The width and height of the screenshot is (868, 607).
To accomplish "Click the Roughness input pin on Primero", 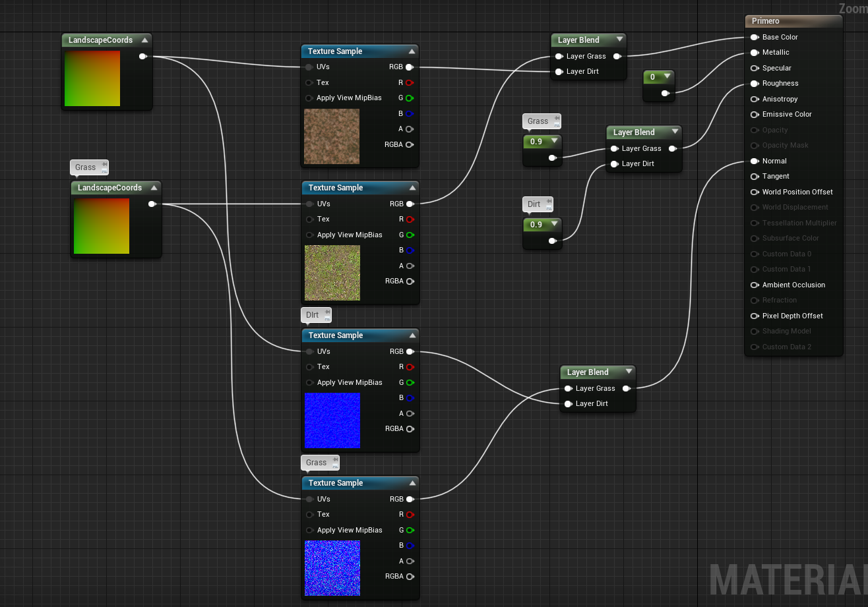I will point(755,83).
